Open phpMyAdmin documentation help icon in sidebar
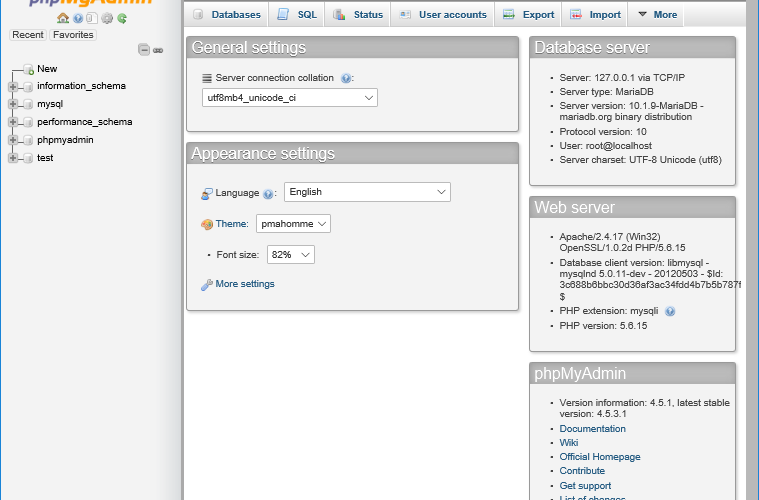 pos(78,18)
